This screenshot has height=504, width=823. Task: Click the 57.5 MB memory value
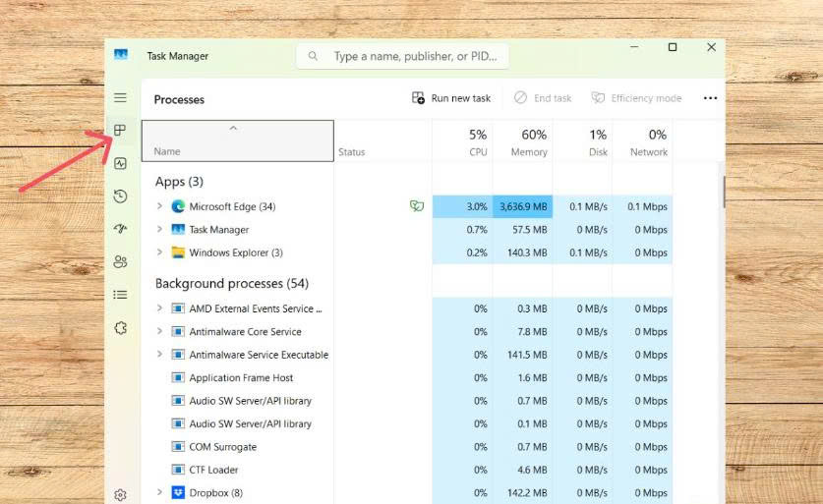click(x=530, y=230)
